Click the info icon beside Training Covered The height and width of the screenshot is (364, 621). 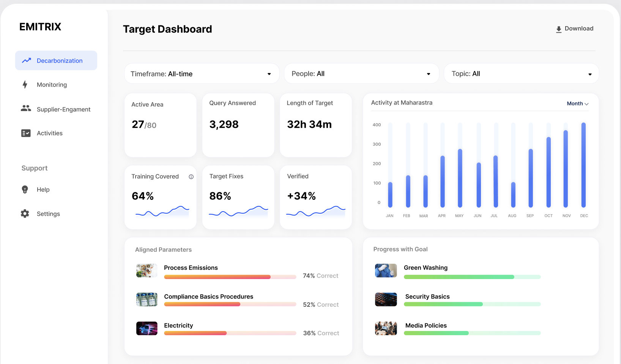[191, 177]
